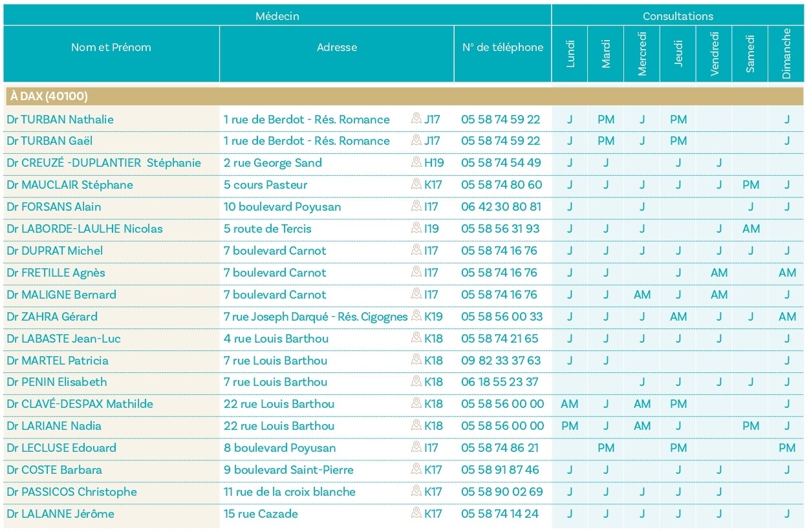Viewport: 809px width, 532px height.
Task: Click the Mardi column header
Action: pos(606,54)
